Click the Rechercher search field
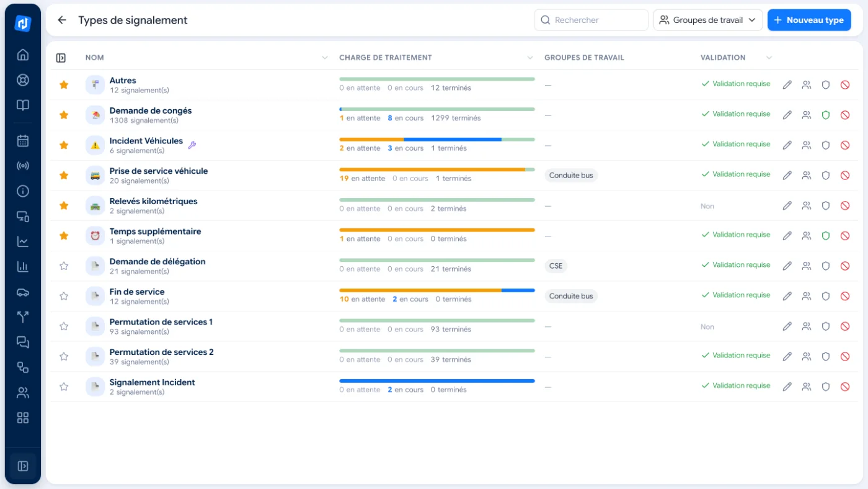 click(x=591, y=20)
